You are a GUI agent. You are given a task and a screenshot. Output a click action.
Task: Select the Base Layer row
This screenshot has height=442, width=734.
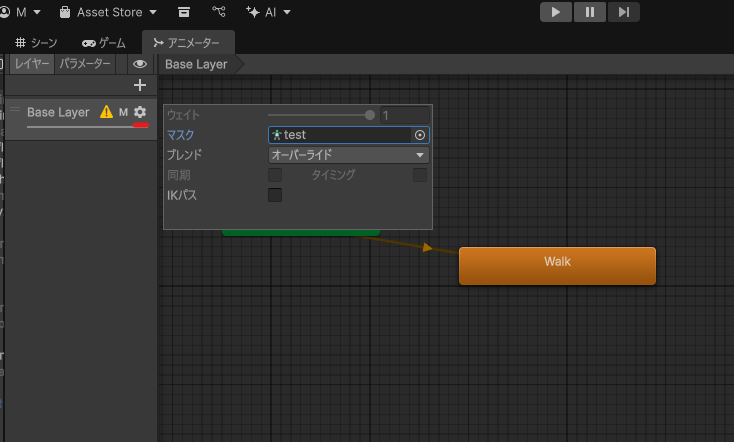pyautogui.click(x=81, y=118)
